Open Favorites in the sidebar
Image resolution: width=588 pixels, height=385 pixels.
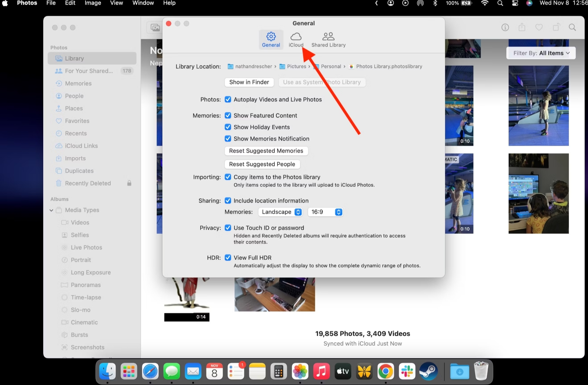click(92, 121)
